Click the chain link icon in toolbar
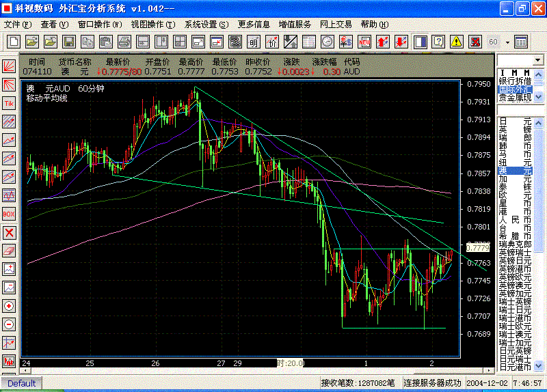This screenshot has height=392, width=547. tap(235, 42)
